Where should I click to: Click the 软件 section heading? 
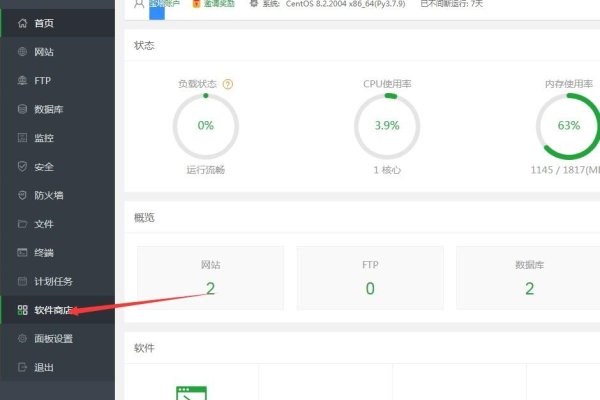point(144,348)
